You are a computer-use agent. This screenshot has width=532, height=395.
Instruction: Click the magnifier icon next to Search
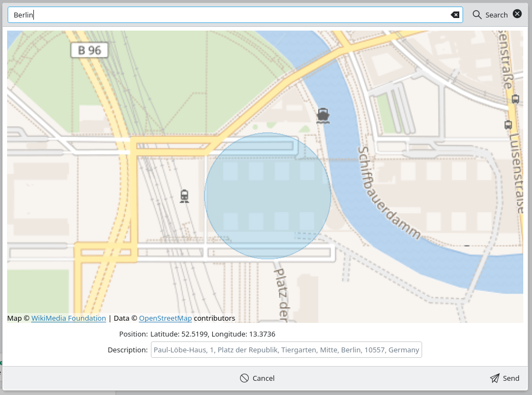pos(478,14)
